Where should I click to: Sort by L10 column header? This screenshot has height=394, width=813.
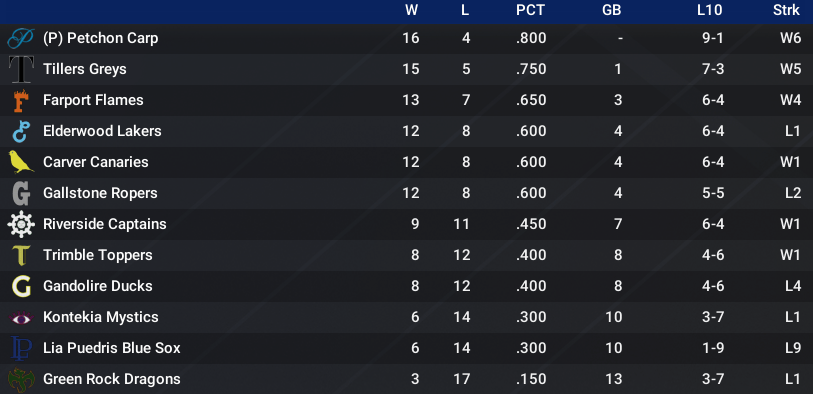(x=710, y=10)
